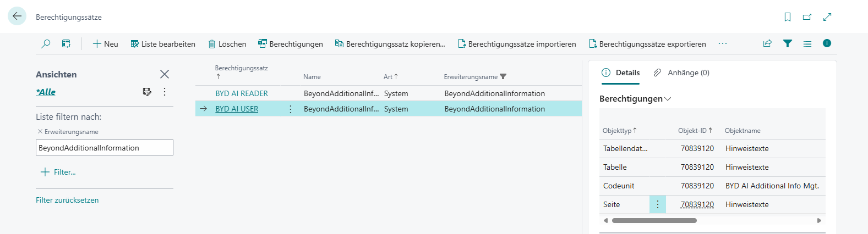Show more actions via the ellipsis
This screenshot has height=234, width=868.
[x=723, y=43]
